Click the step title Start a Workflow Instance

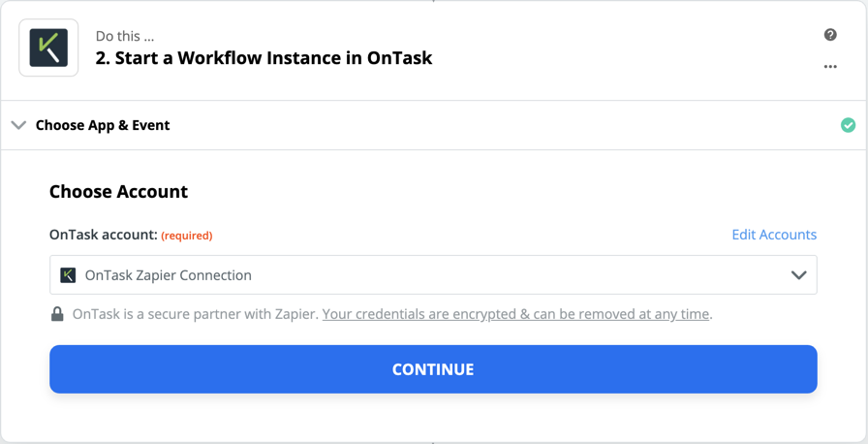point(263,58)
